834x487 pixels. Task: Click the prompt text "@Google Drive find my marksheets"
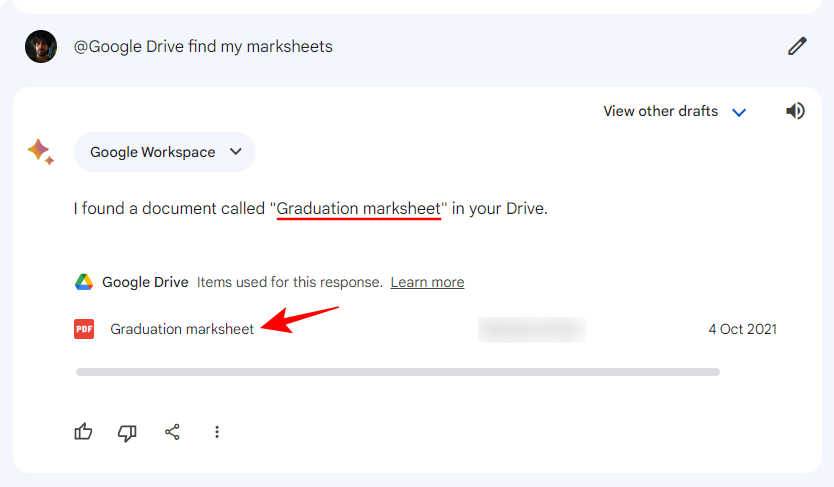click(x=203, y=47)
